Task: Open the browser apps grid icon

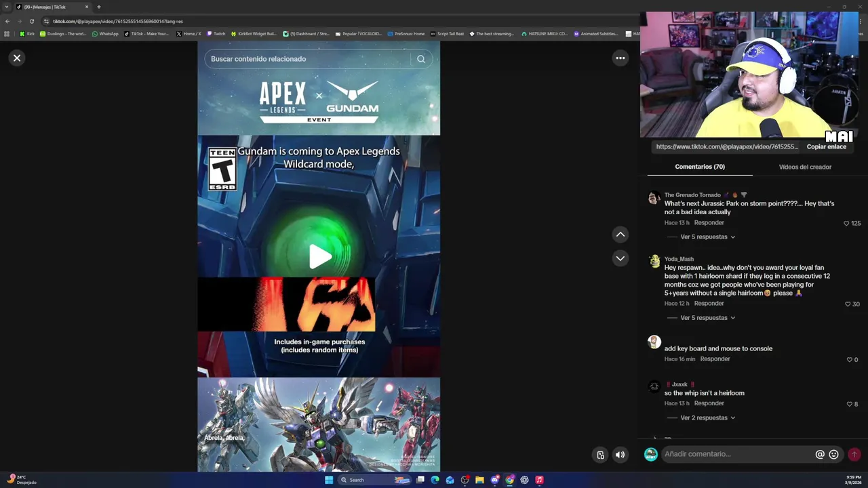Action: pyautogui.click(x=7, y=33)
